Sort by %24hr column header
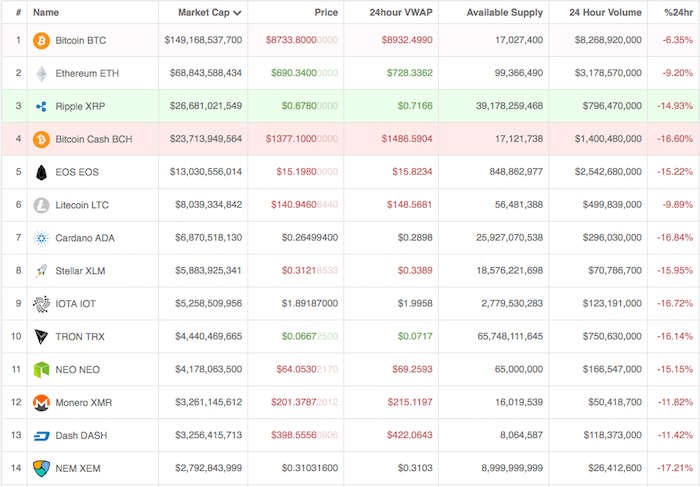This screenshot has height=487, width=700. coord(678,12)
